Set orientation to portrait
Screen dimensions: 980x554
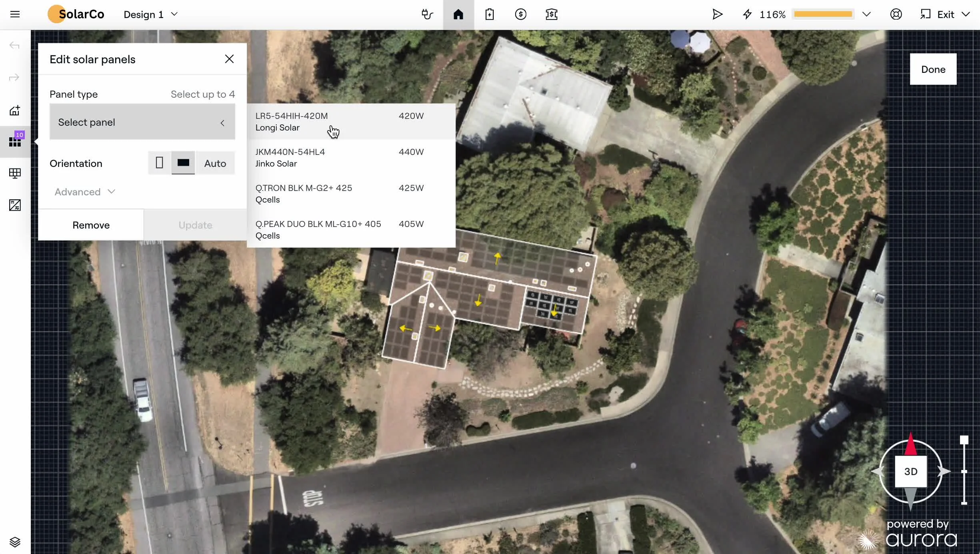pyautogui.click(x=159, y=163)
